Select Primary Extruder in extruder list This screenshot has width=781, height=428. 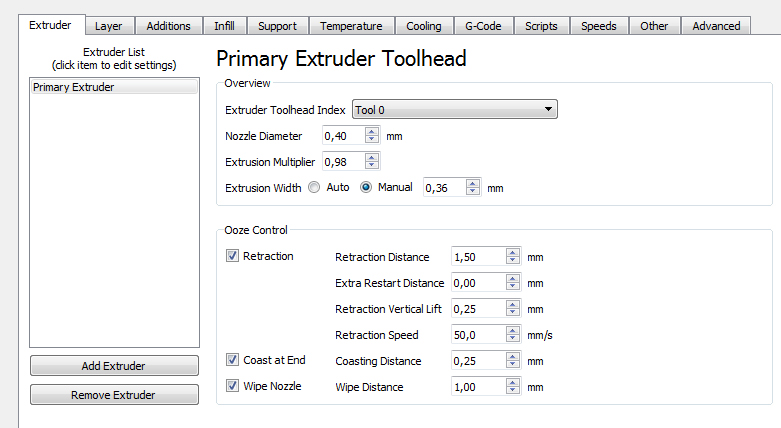(x=114, y=87)
